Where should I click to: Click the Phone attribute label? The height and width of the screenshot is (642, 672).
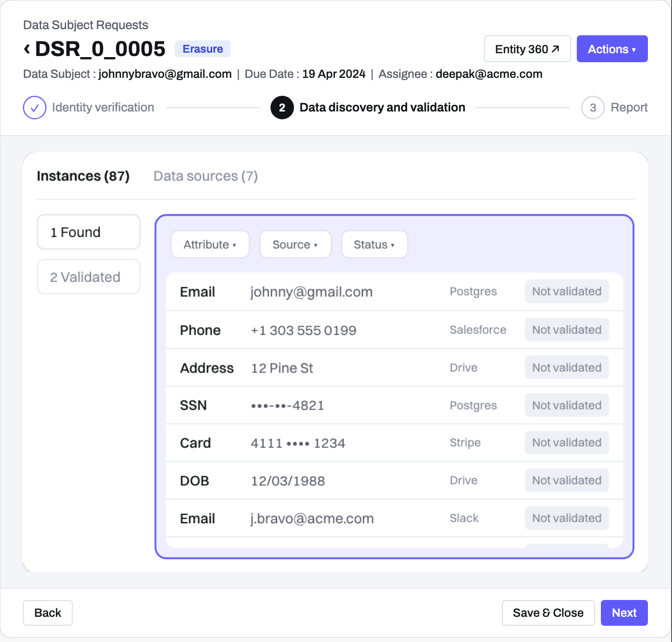point(200,330)
